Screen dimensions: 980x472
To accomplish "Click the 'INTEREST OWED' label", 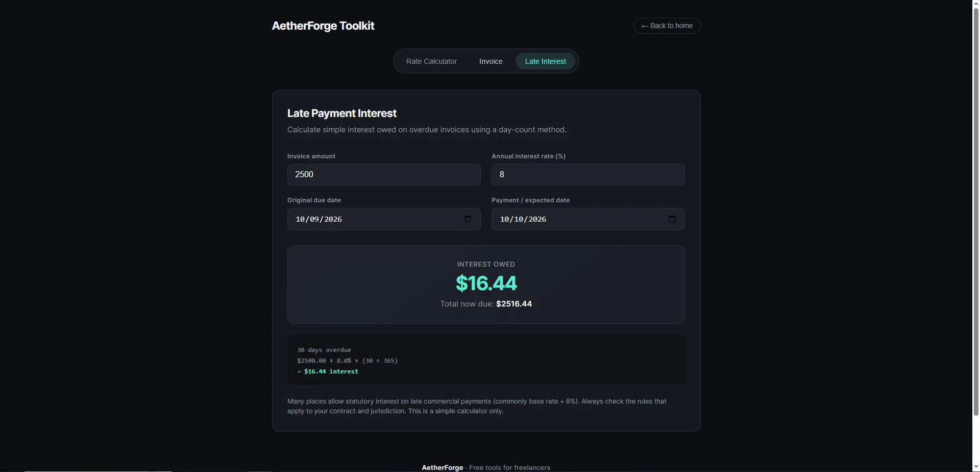I will (x=486, y=264).
